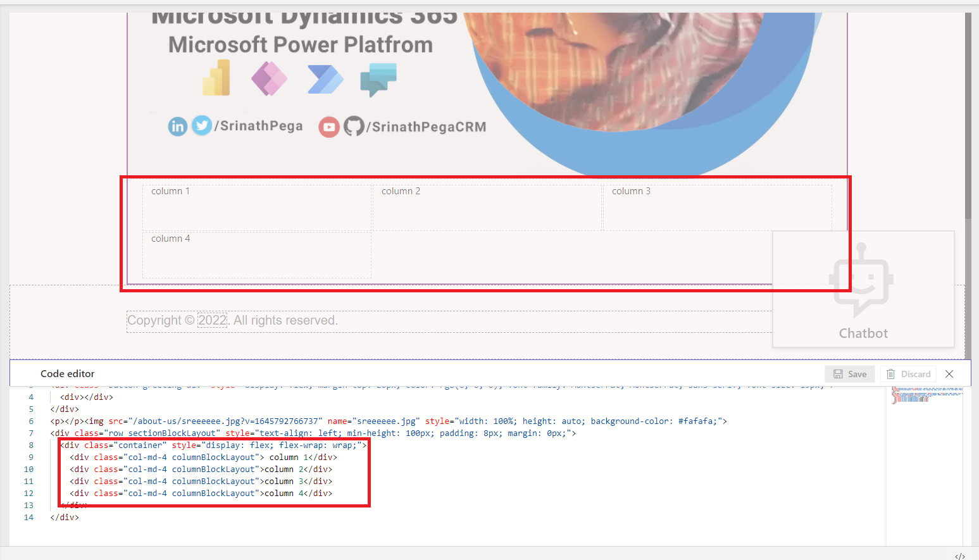Click the Power BI yellow bar-chart icon
This screenshot has height=560, width=979.
(x=216, y=78)
